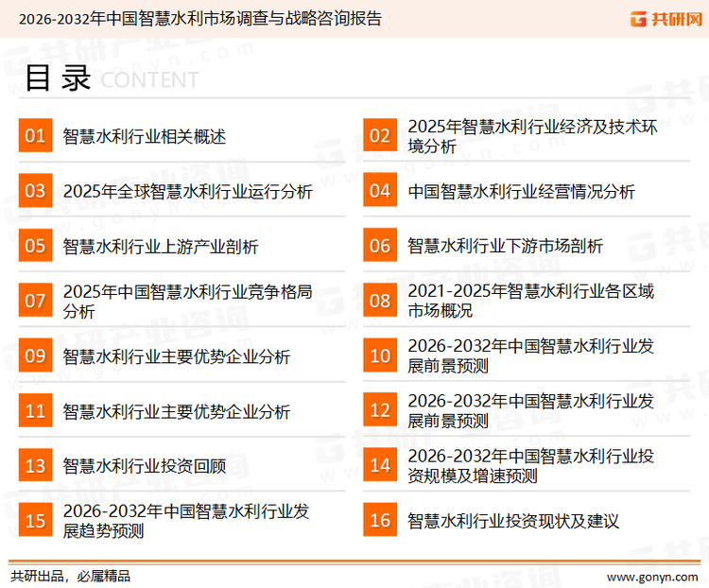Select chapter title 智慧水利行业相关概述

click(145, 136)
